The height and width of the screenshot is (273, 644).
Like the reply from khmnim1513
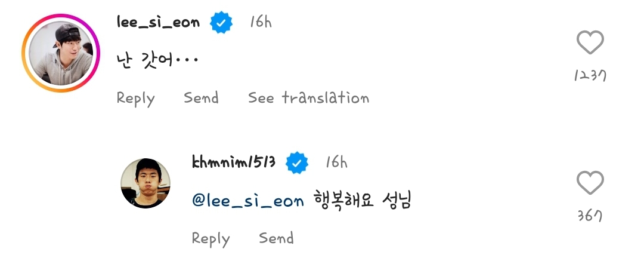(590, 182)
